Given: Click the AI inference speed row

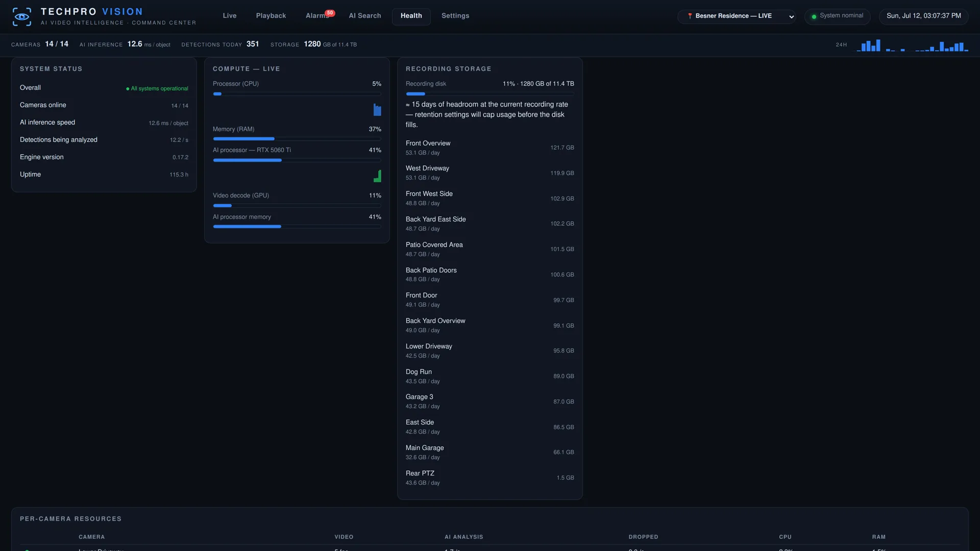Looking at the screenshot, I should 104,122.
